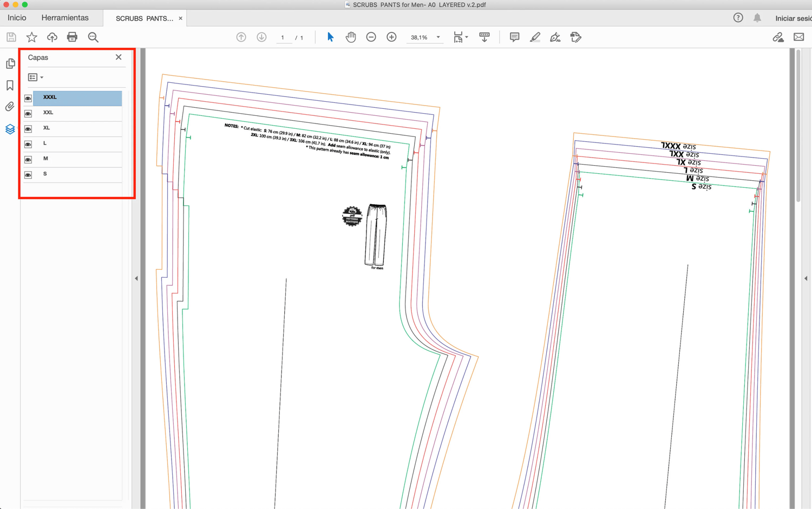The width and height of the screenshot is (812, 509).
Task: Toggle visibility of XXXL layer
Action: point(28,98)
